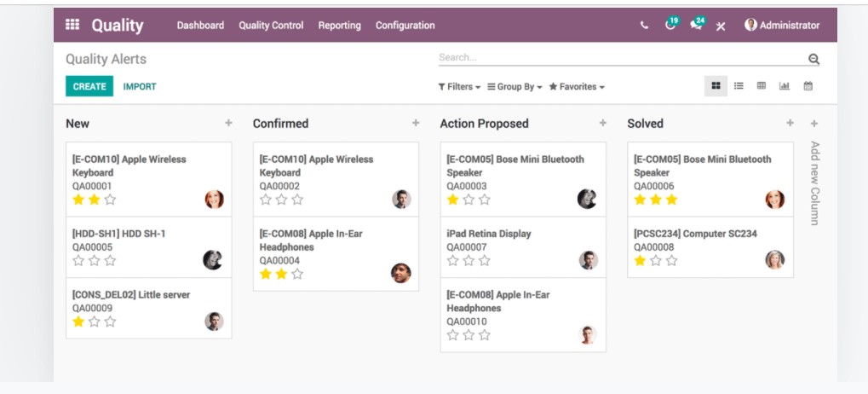Click the Action Proposed column header
This screenshot has width=868, height=394.
[485, 124]
